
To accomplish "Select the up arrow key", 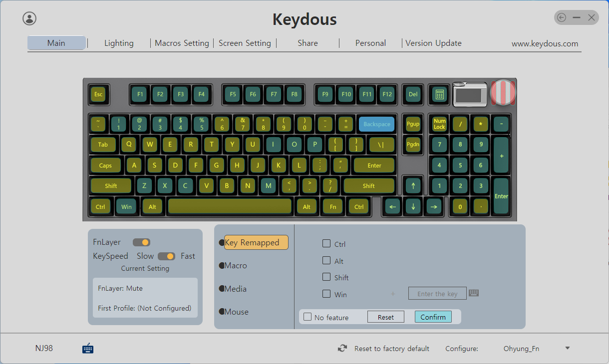I will [x=413, y=186].
